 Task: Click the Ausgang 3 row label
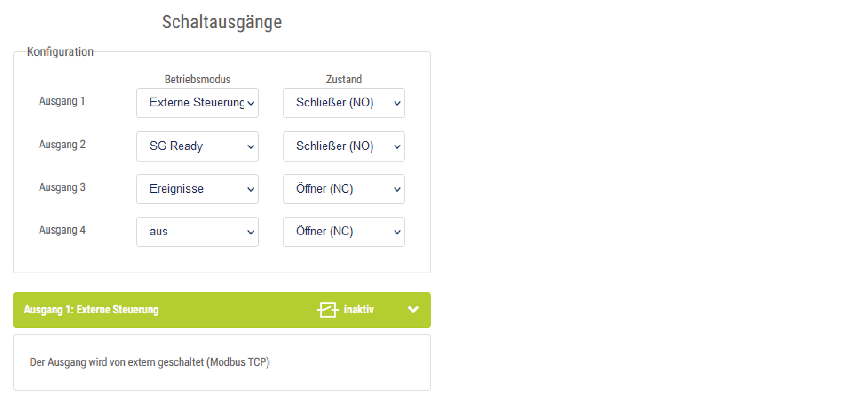(x=62, y=187)
